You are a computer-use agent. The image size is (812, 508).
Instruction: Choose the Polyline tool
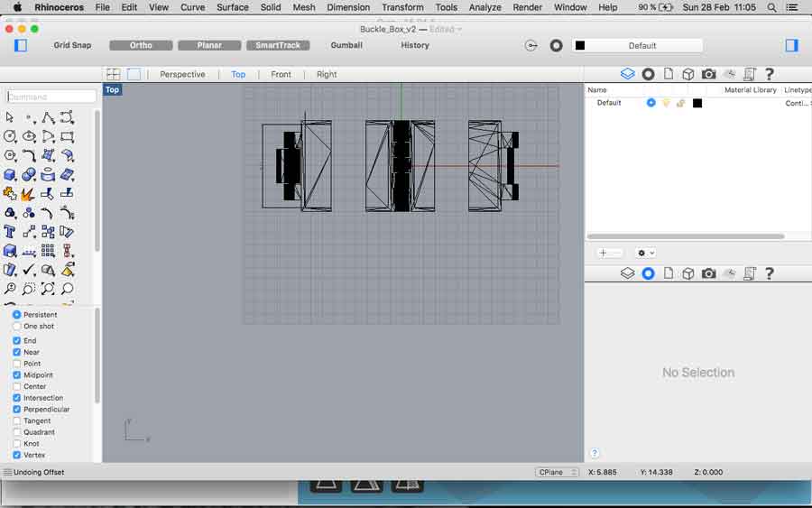tap(48, 117)
